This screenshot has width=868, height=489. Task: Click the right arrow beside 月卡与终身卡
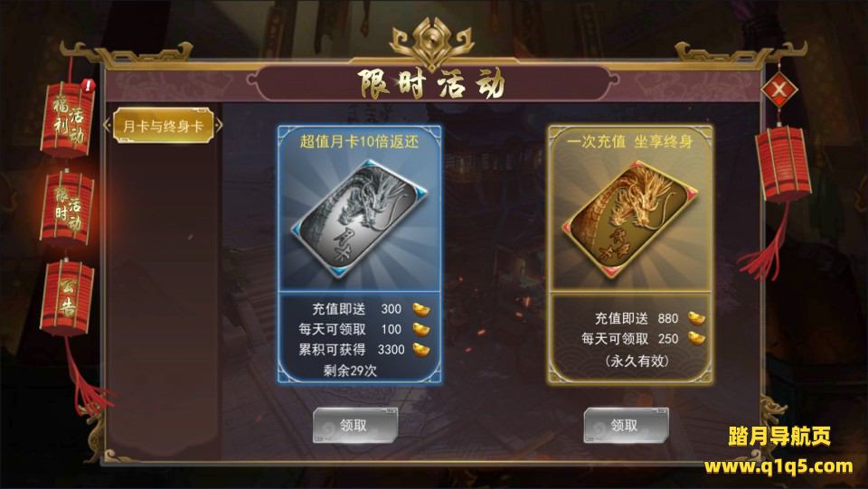pos(219,126)
